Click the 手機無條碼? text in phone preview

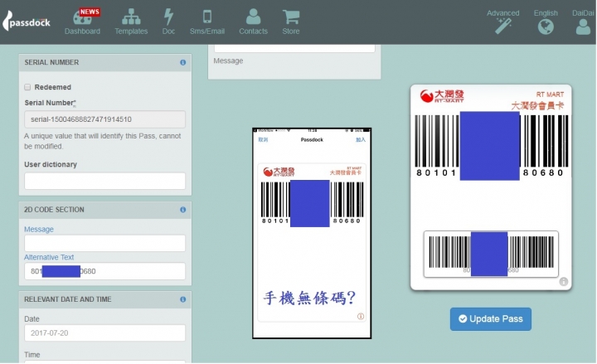coord(309,298)
